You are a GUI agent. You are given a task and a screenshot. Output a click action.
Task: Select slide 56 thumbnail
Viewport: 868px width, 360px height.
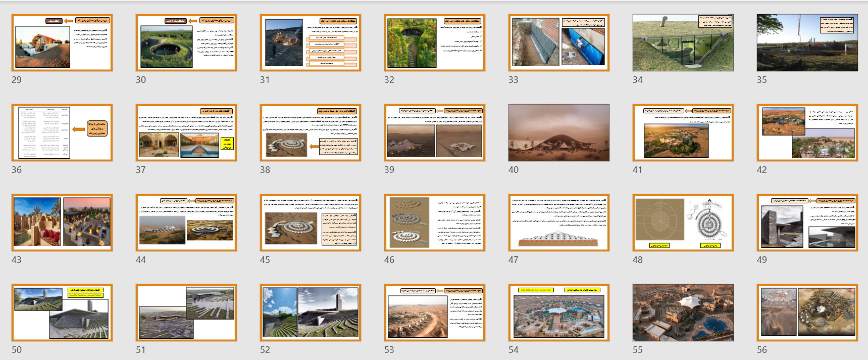(807, 312)
